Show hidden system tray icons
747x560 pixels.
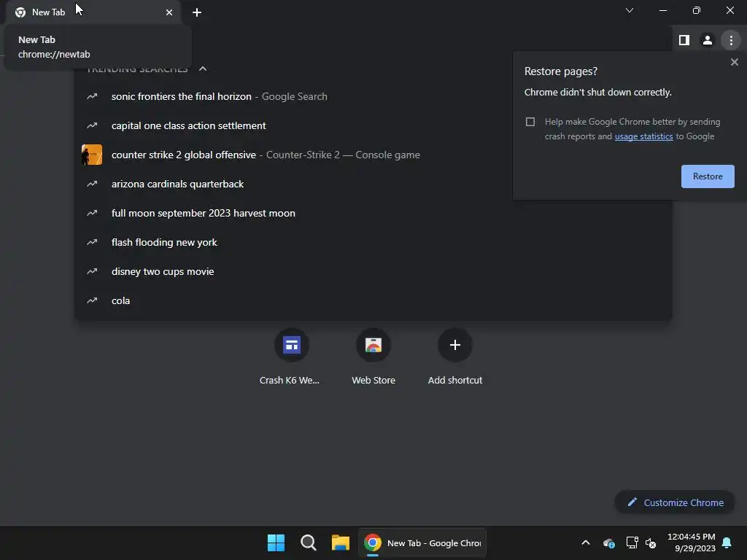(586, 542)
